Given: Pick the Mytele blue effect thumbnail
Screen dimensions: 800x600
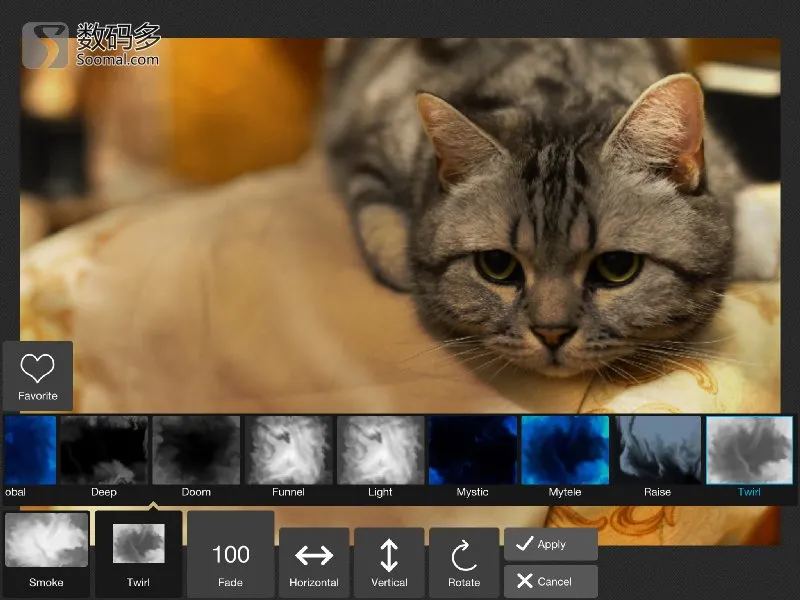Looking at the screenshot, I should 565,450.
